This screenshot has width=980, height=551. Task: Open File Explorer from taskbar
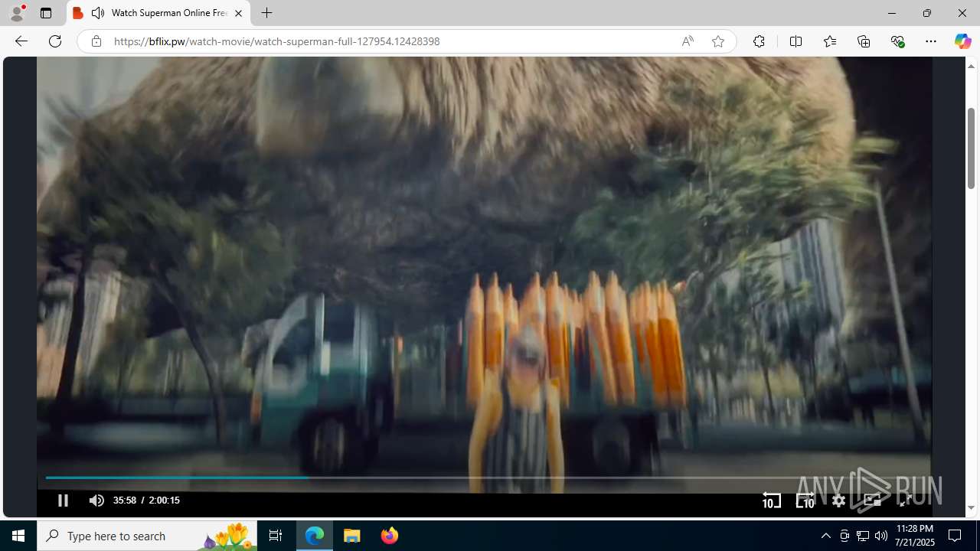coord(352,536)
